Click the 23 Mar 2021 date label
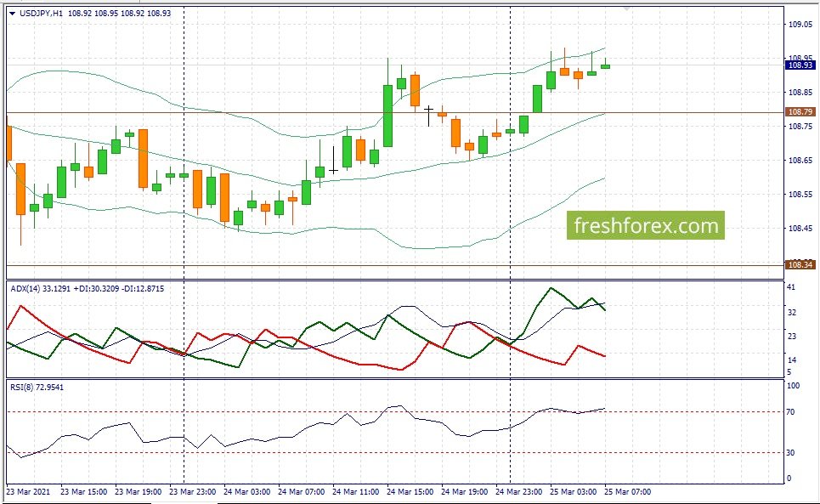 pos(28,492)
